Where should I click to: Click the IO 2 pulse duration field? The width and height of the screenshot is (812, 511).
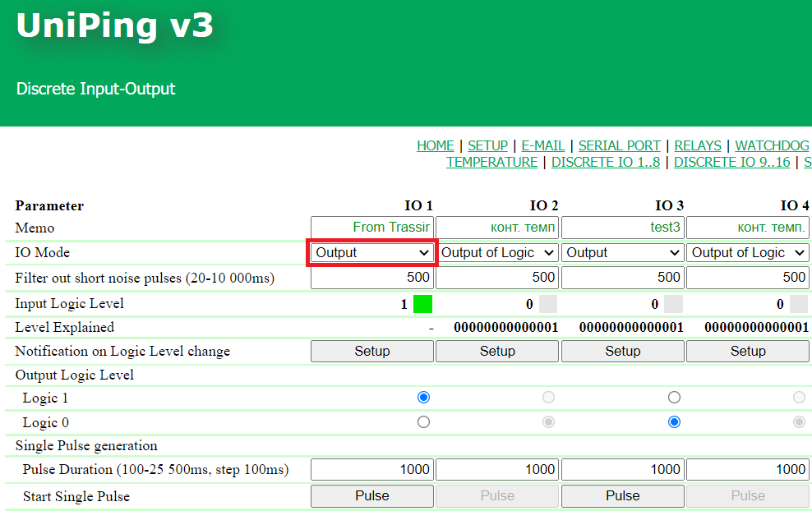pyautogui.click(x=497, y=470)
